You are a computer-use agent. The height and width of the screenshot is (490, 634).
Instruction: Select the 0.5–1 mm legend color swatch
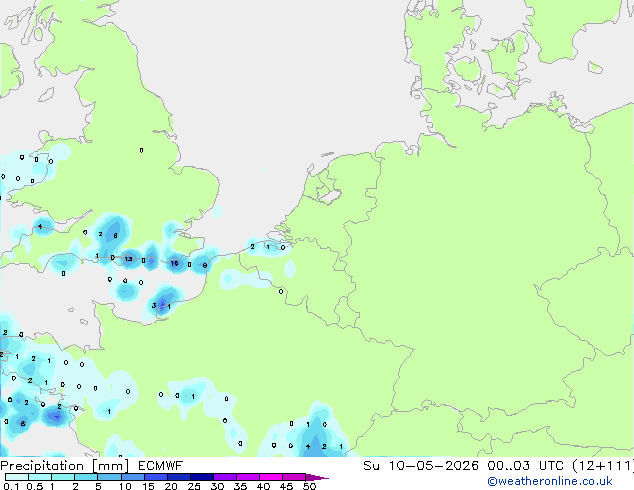tap(40, 477)
